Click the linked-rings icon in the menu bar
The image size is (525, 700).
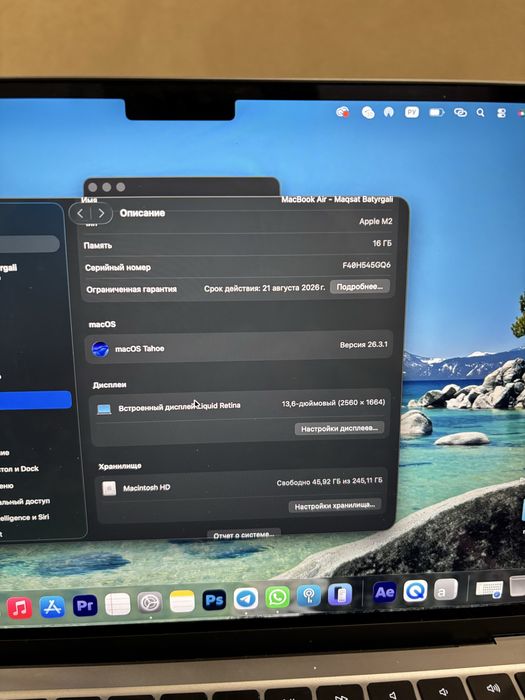(460, 112)
